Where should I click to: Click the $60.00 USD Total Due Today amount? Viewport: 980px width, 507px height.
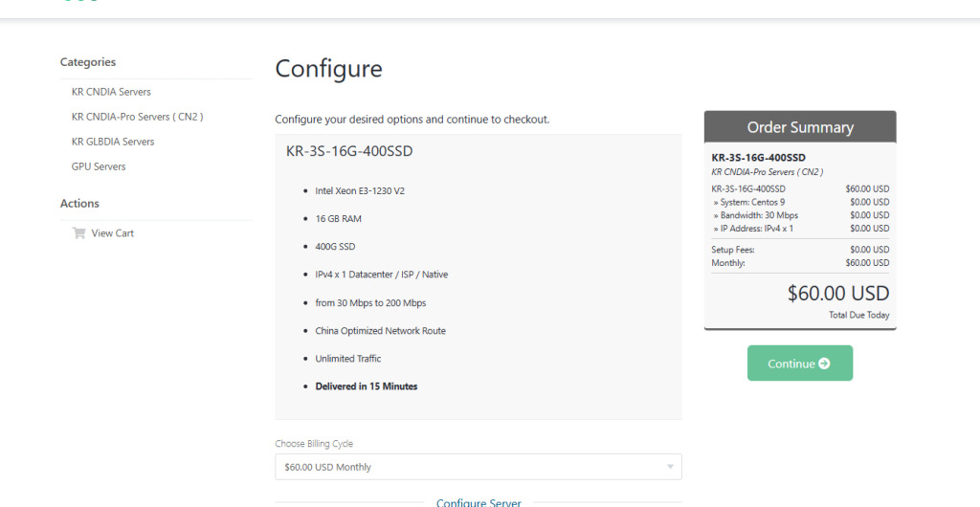[837, 294]
